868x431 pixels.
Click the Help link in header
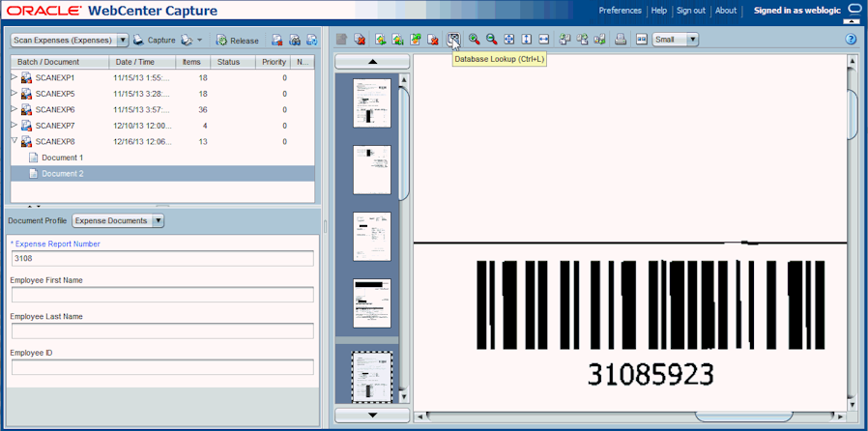(x=659, y=11)
